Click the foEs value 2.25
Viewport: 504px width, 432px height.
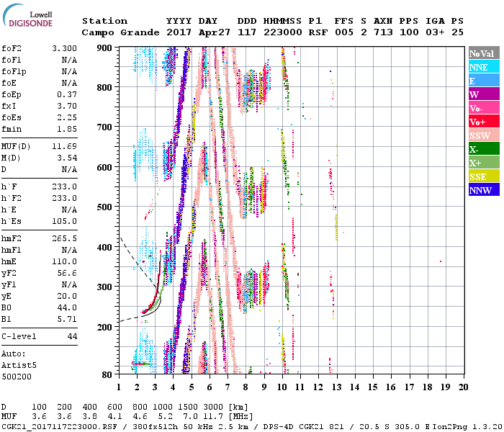[x=67, y=117]
